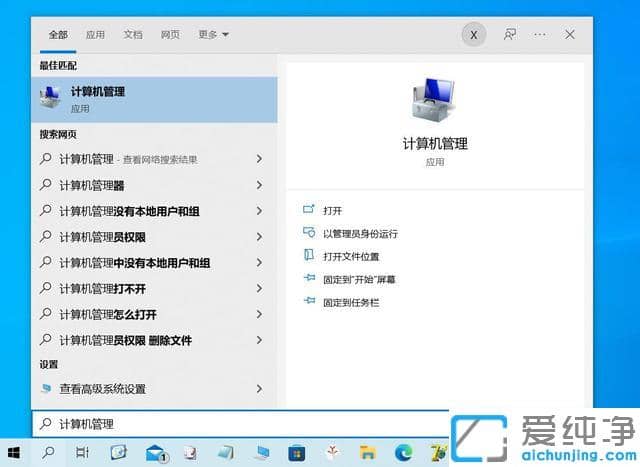Expand the 计算机管理打不开 suggestion chevron
Viewport: 640px width, 467px height.
[x=259, y=289]
